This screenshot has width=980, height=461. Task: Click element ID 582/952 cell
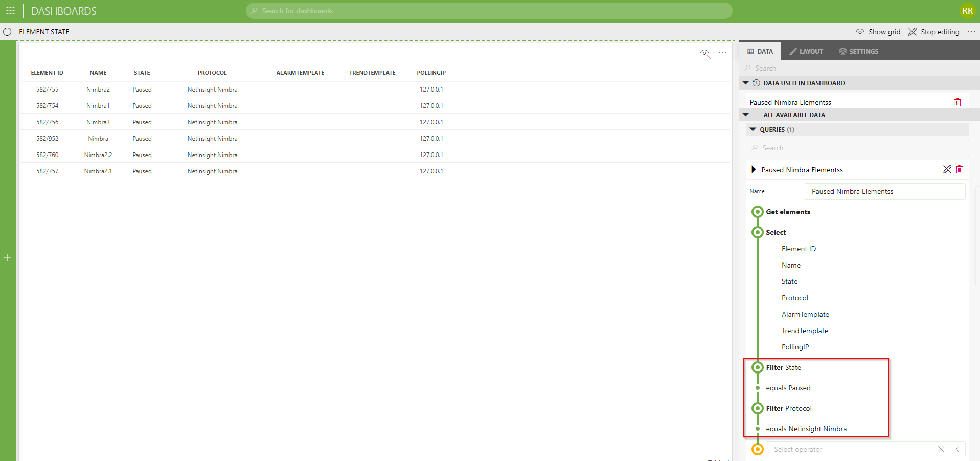47,138
